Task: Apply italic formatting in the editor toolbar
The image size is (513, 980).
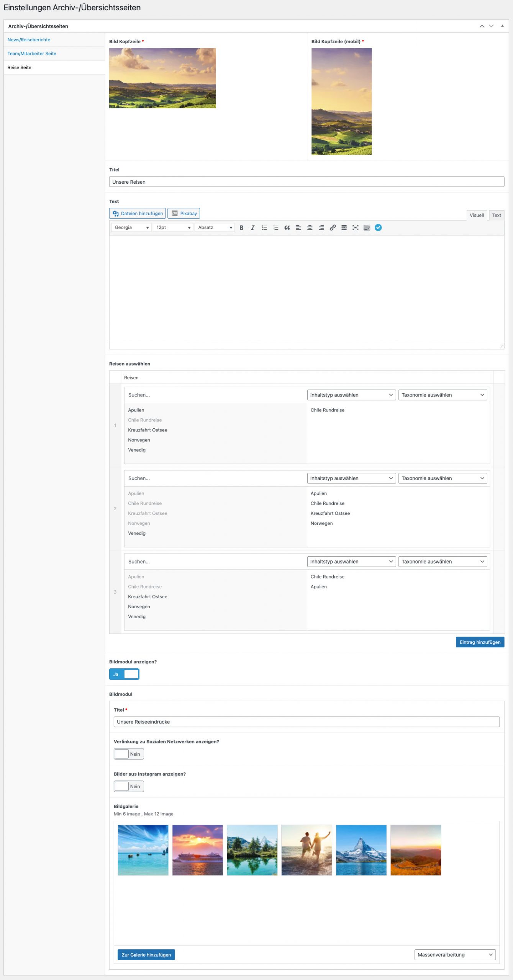Action: (x=252, y=227)
